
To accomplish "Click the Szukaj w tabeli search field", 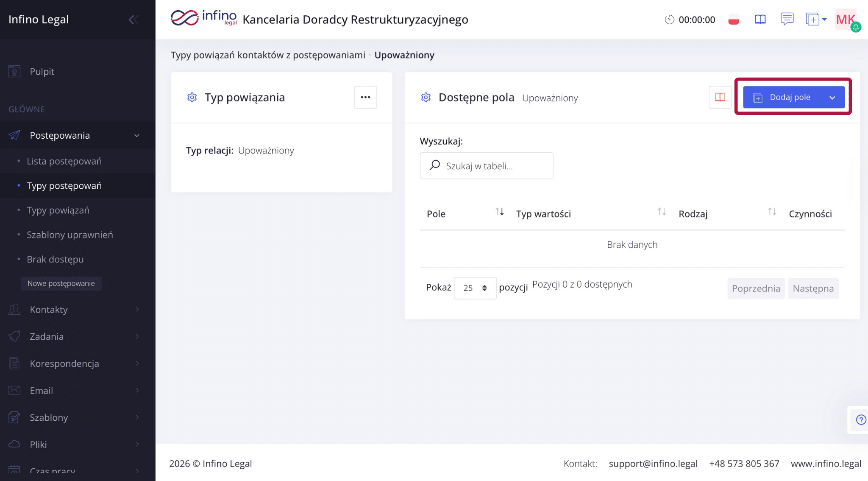I will [487, 166].
